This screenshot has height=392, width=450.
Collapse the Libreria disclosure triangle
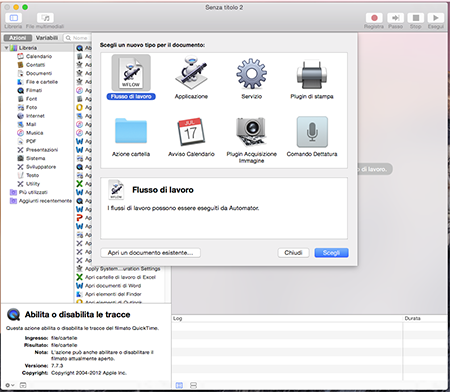click(6, 48)
